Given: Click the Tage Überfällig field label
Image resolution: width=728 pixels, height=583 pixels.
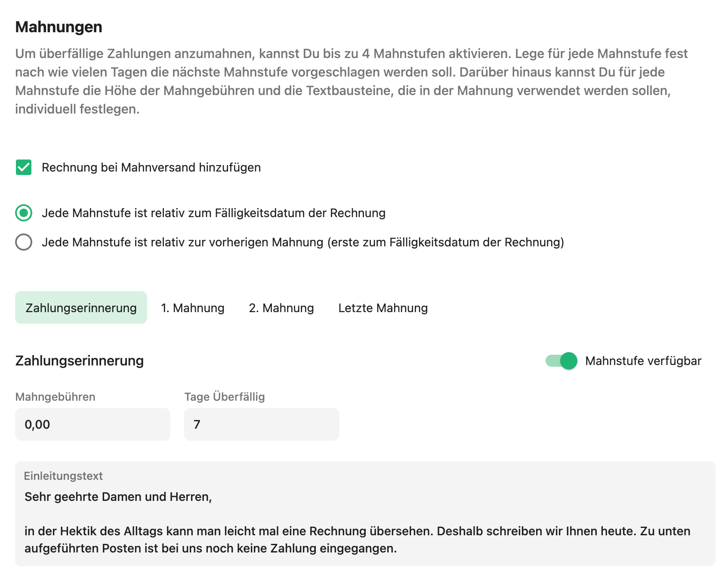Looking at the screenshot, I should (224, 396).
